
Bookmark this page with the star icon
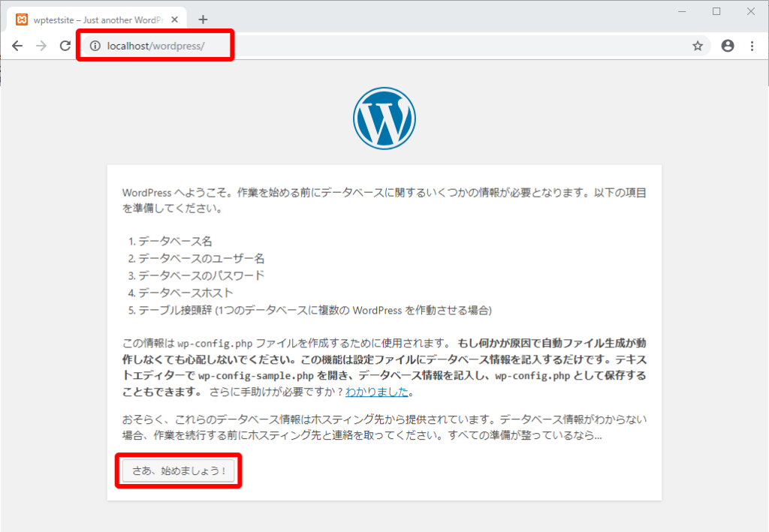coord(698,46)
